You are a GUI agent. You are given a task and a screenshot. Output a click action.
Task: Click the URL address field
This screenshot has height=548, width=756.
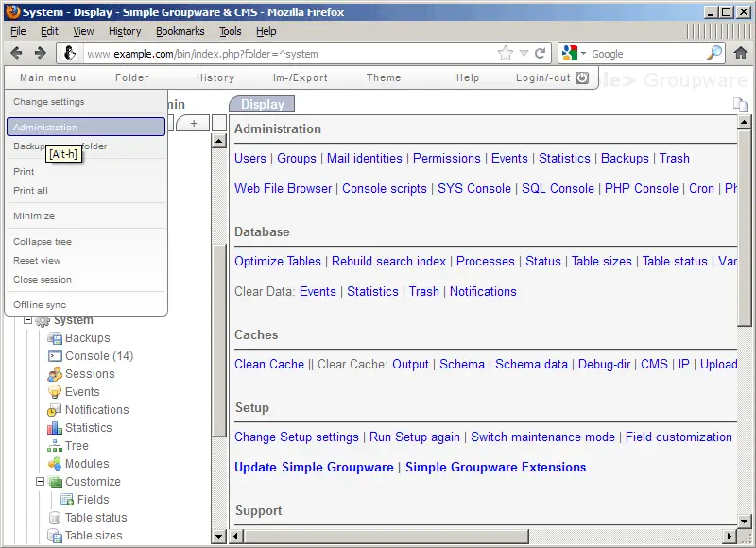tap(289, 54)
